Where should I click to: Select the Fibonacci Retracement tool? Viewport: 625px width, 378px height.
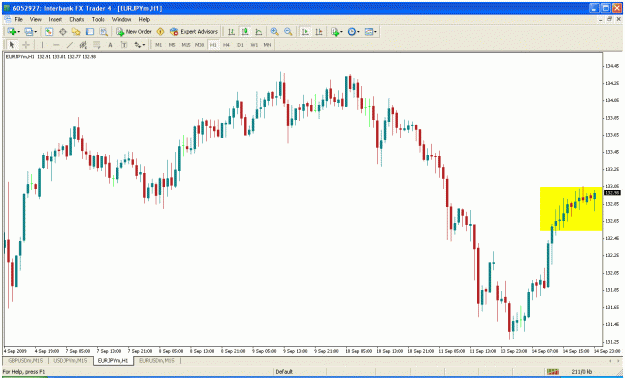tap(96, 45)
